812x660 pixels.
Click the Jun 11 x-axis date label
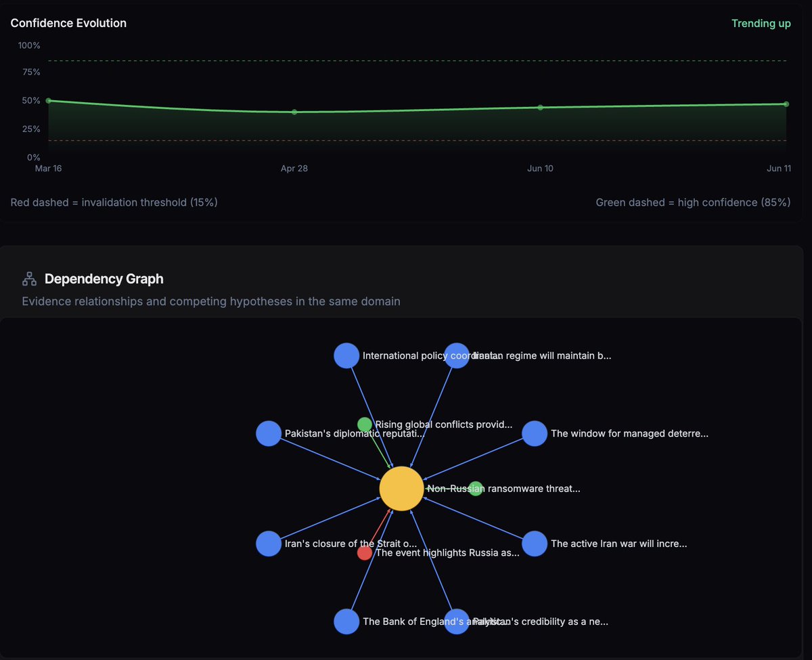pyautogui.click(x=779, y=168)
